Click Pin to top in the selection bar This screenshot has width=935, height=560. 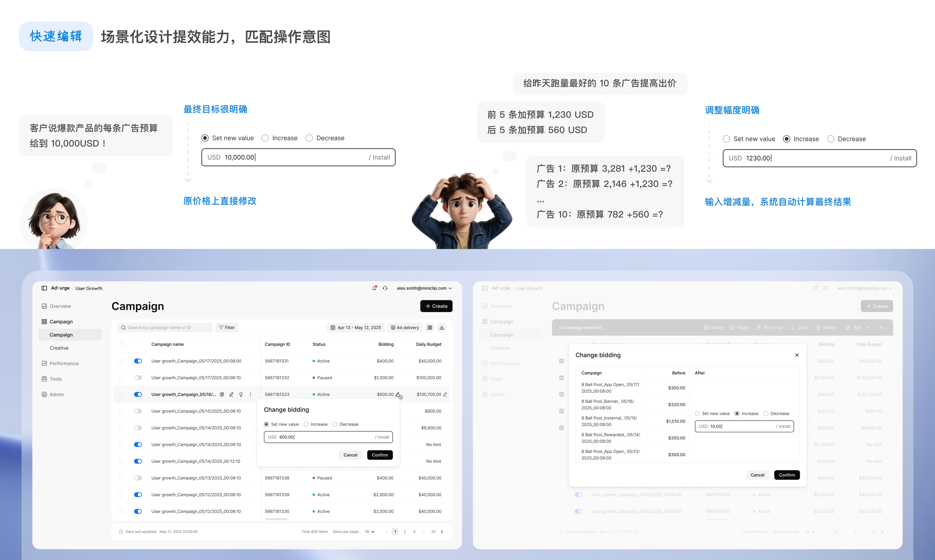pyautogui.click(x=770, y=327)
